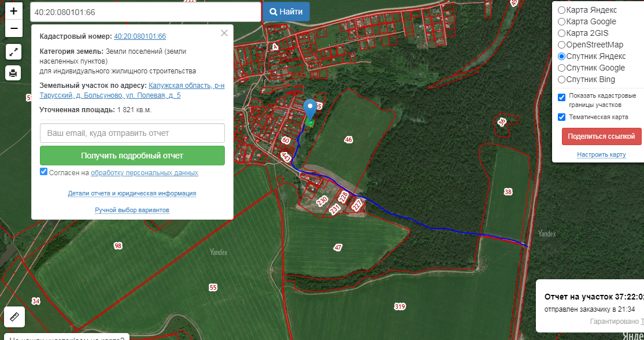Image resolution: width=644 pixels, height=340 pixels.
Task: Select Спутник Bing layer
Action: pos(561,79)
